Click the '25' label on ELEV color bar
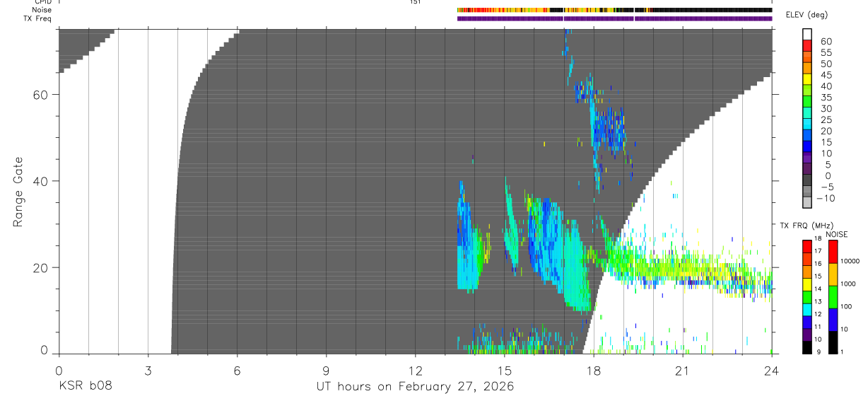868x401 pixels. click(x=826, y=120)
